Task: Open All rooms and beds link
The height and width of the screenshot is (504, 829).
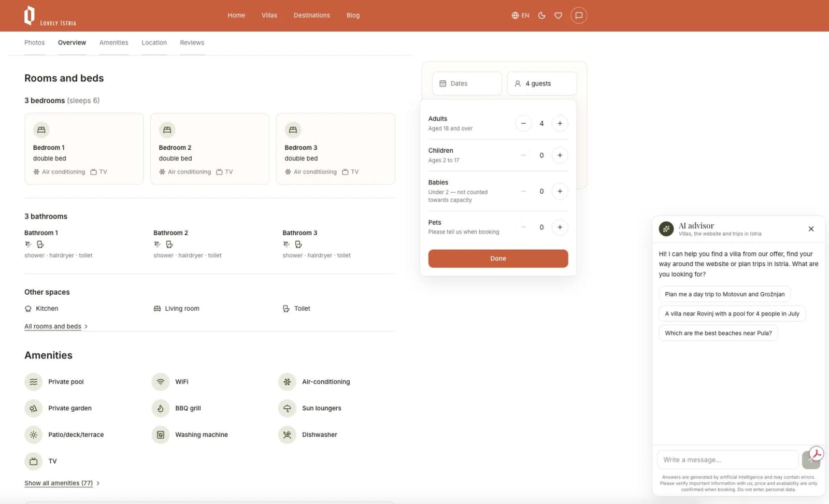Action: [55, 326]
